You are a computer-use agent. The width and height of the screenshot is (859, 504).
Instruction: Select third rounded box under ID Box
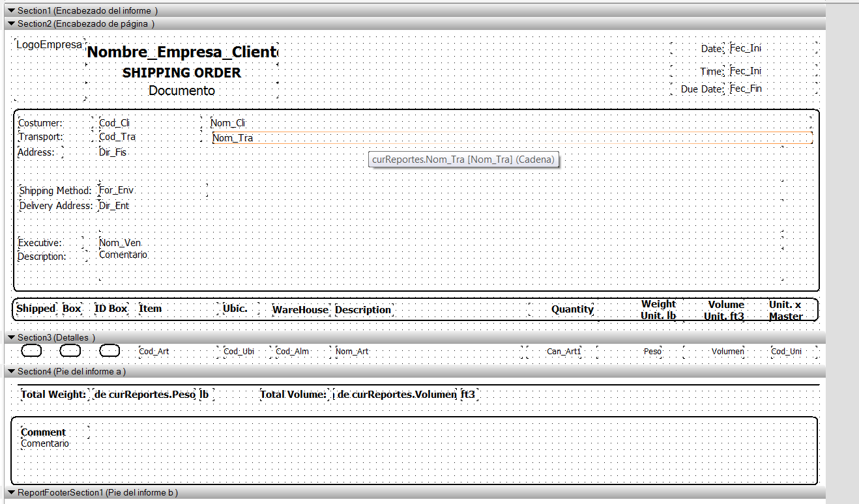[x=109, y=351]
